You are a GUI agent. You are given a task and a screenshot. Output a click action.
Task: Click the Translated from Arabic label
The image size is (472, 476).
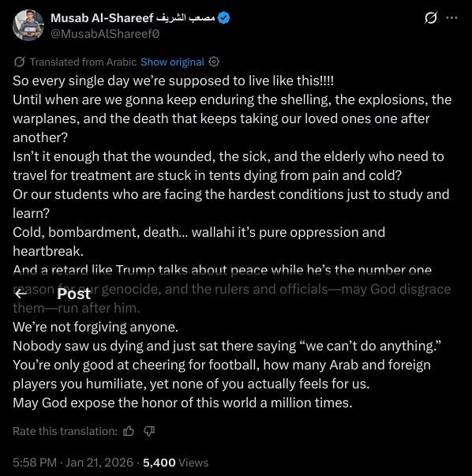click(x=83, y=62)
